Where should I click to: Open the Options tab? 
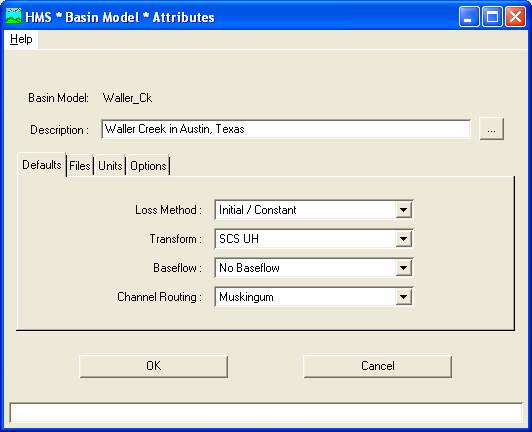click(x=148, y=166)
